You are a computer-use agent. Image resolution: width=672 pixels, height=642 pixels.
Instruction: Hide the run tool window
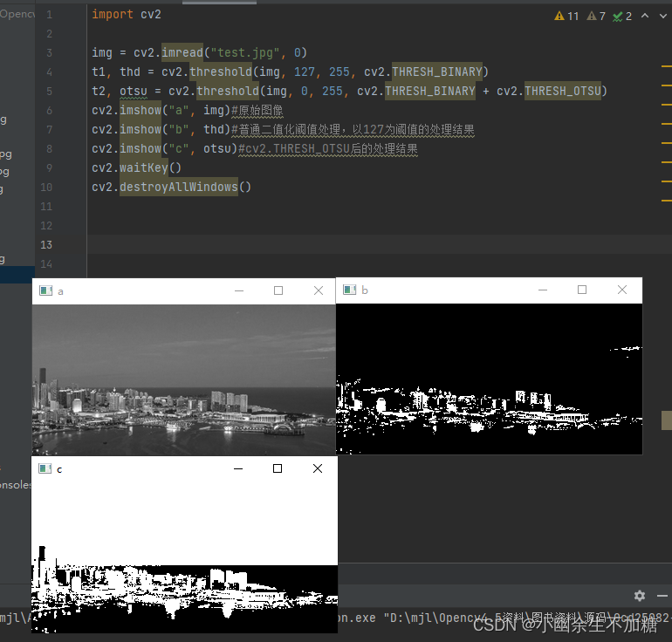click(662, 596)
